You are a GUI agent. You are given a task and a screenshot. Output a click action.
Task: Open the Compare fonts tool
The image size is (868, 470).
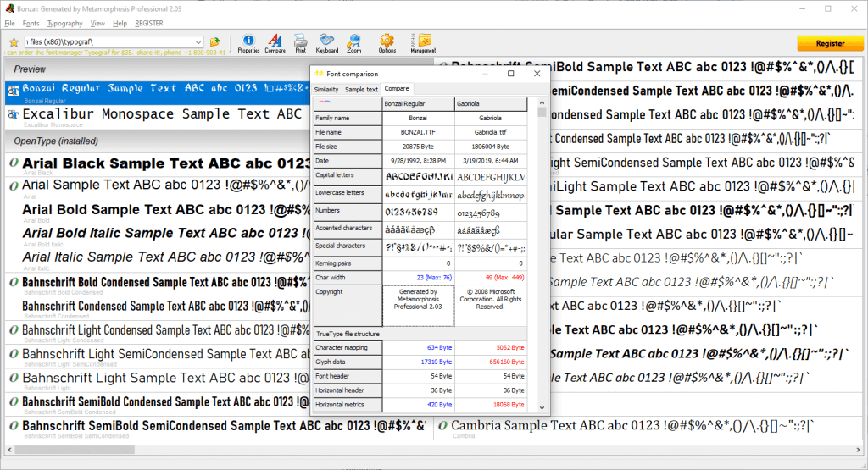[275, 41]
